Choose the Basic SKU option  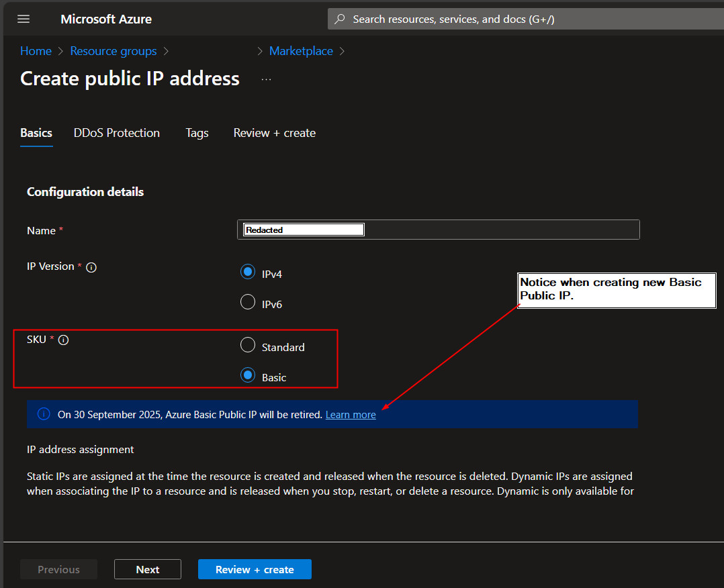[248, 375]
